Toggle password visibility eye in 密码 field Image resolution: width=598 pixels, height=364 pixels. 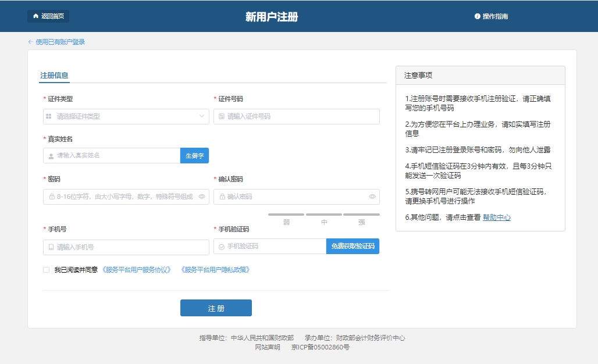pos(202,197)
